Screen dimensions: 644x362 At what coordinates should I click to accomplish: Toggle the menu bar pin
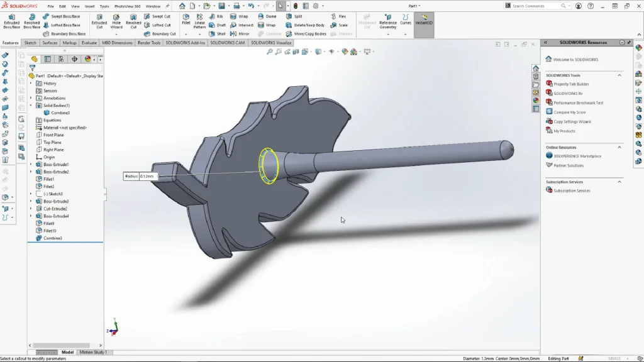pos(167,6)
